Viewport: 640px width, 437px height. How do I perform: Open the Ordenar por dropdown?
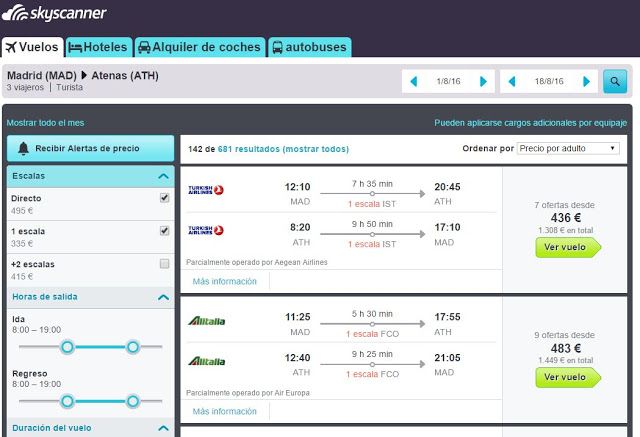[x=568, y=149]
